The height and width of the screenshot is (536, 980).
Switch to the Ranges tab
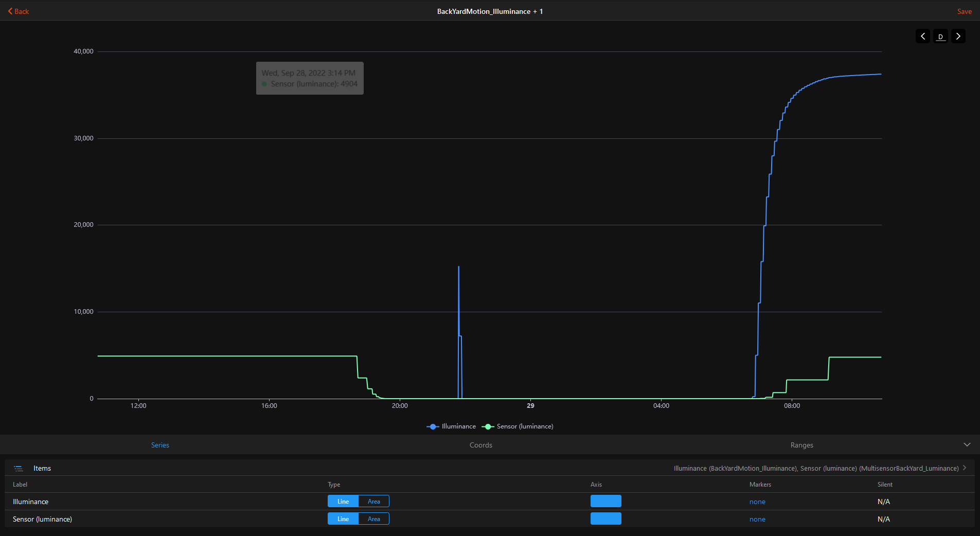click(801, 445)
